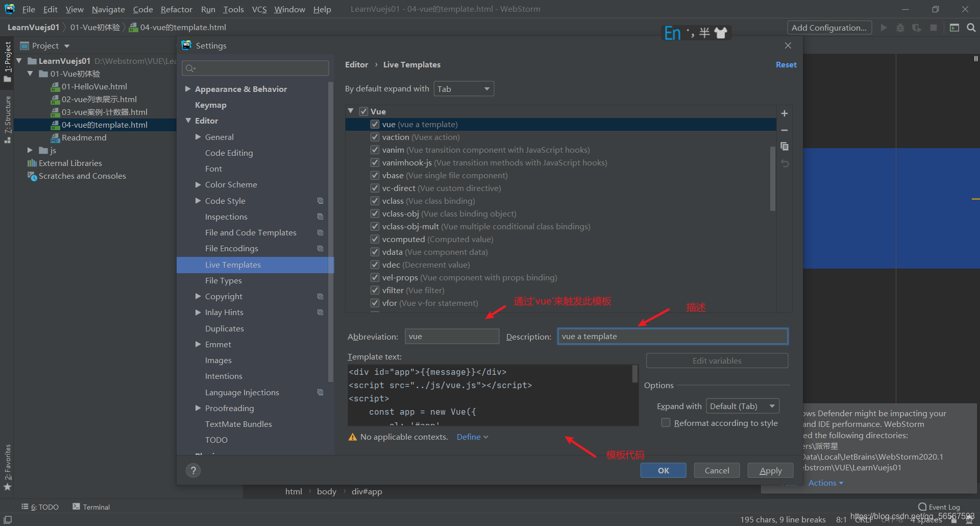Open the File menu
Viewport: 980px width, 526px height.
pos(29,9)
